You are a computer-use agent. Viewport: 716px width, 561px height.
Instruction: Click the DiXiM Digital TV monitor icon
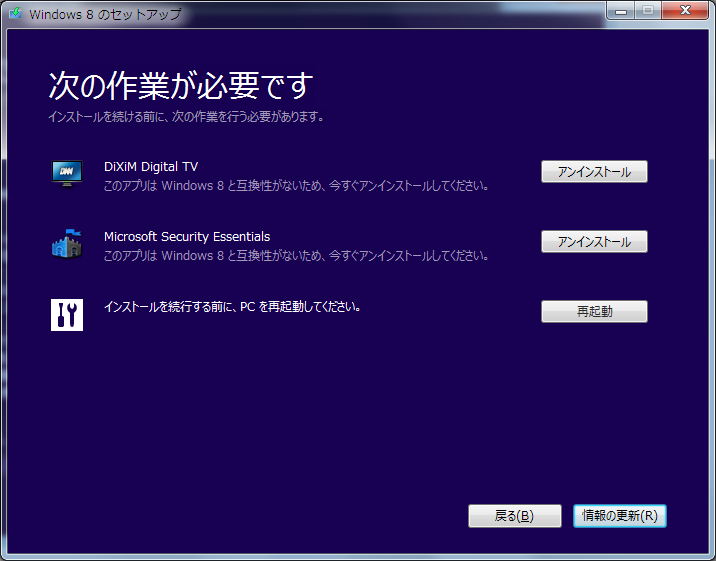point(67,173)
